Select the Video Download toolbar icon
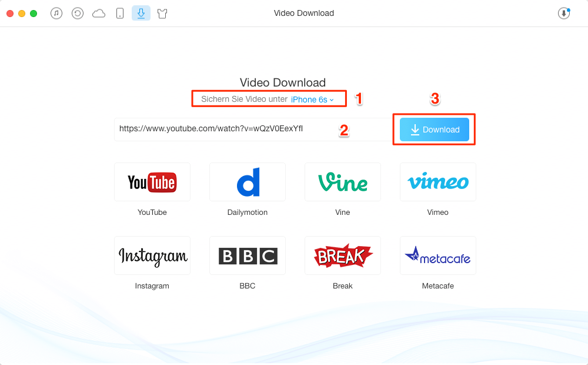 point(141,13)
